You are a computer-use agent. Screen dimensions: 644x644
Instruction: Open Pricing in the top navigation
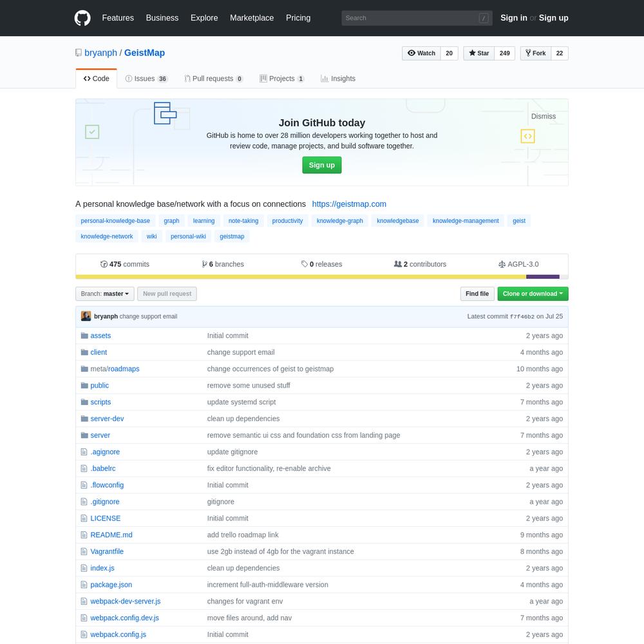298,18
